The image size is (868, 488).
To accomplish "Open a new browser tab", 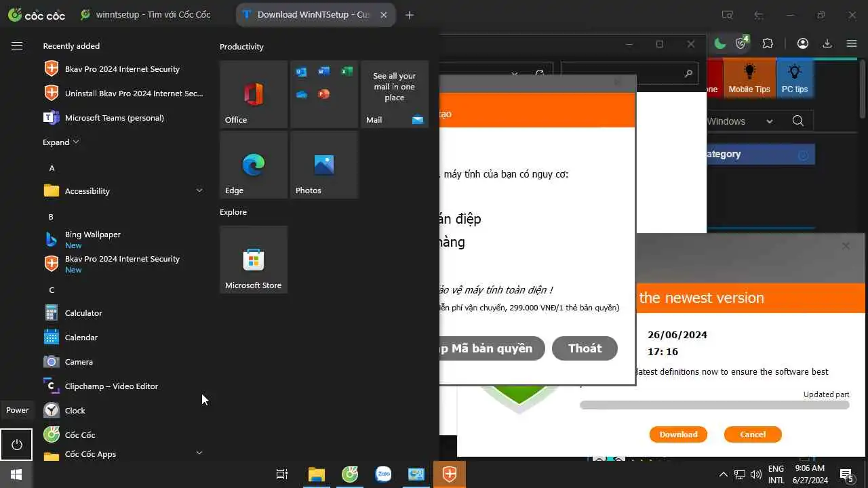I will click(409, 15).
